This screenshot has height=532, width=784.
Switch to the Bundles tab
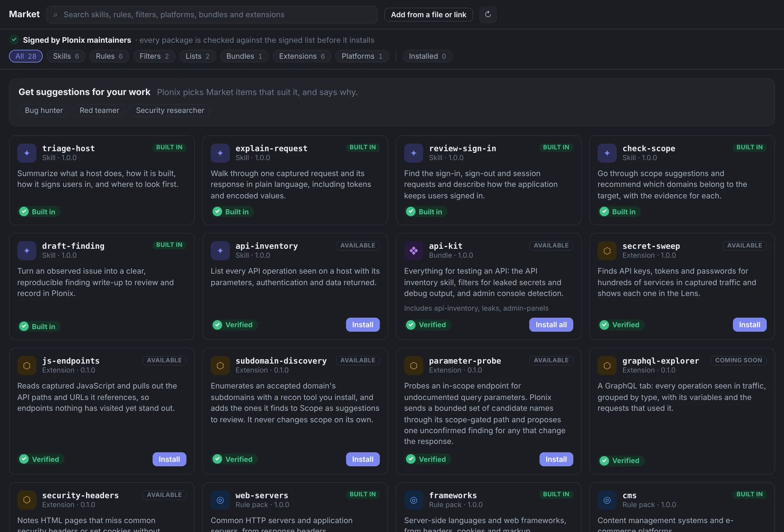point(244,56)
